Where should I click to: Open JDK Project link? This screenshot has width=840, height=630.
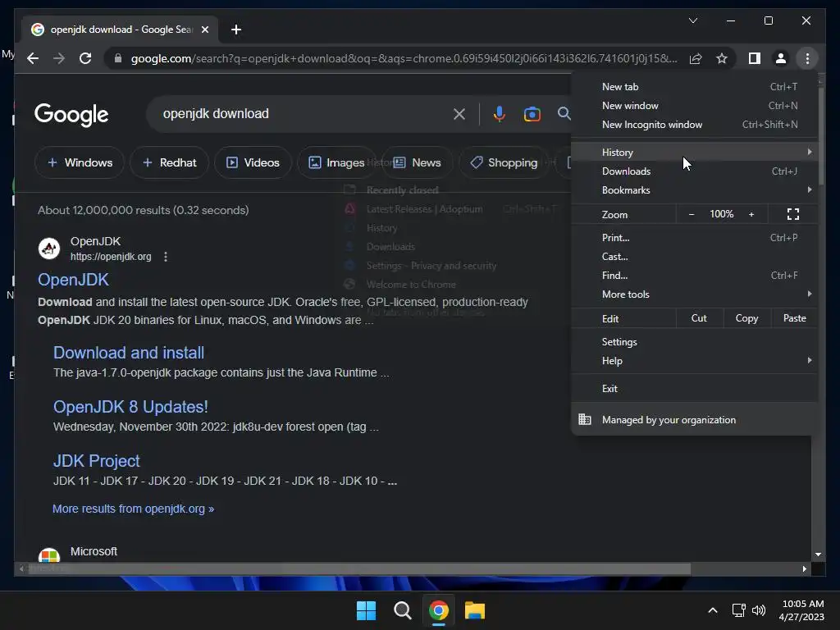tap(97, 461)
